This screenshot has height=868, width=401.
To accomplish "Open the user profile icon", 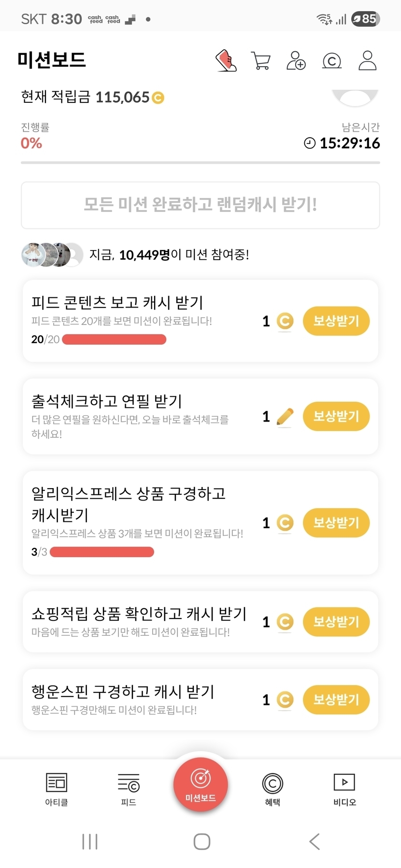I will point(367,61).
